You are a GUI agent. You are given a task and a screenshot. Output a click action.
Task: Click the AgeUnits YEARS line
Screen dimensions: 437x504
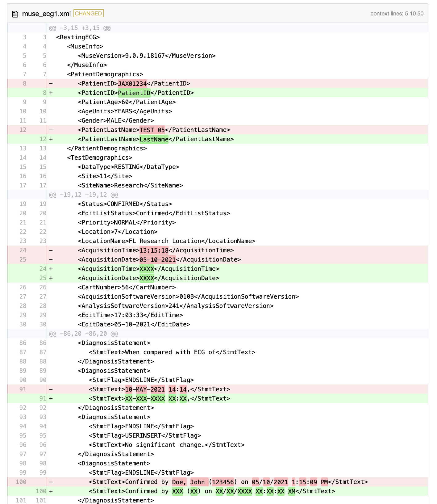[125, 111]
